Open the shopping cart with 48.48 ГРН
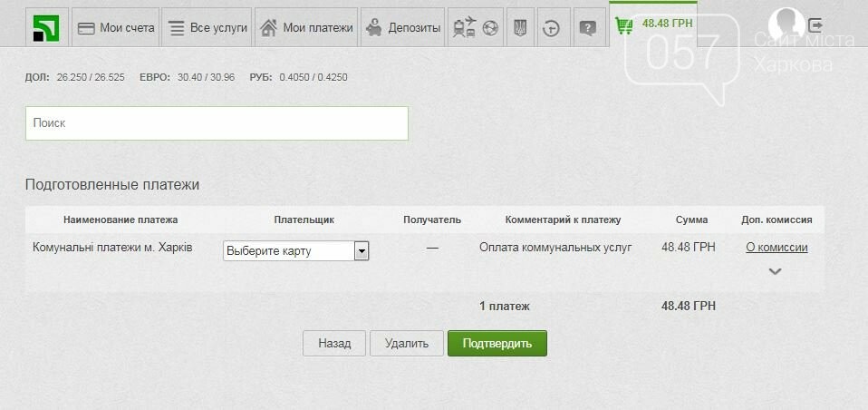Screen dimensions: 868x410 click(x=653, y=23)
